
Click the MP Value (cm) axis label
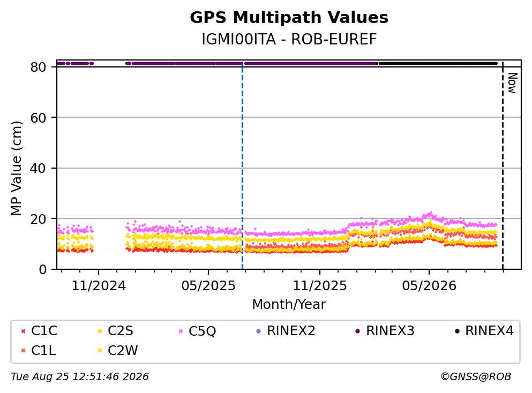(x=16, y=168)
